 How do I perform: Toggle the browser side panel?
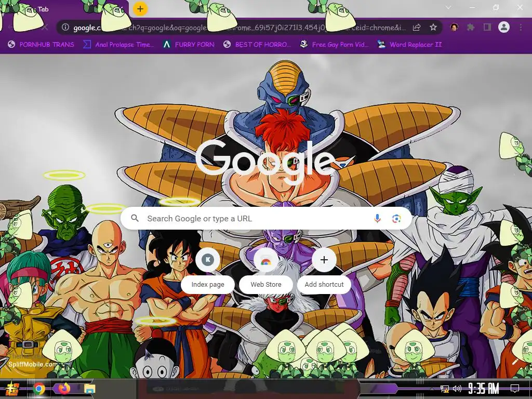point(487,27)
